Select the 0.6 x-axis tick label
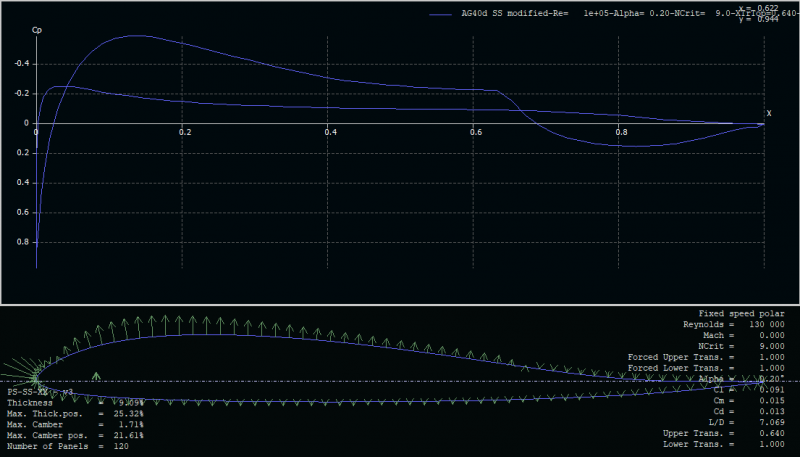Screen dimensions: 800x457 pyautogui.click(x=476, y=132)
